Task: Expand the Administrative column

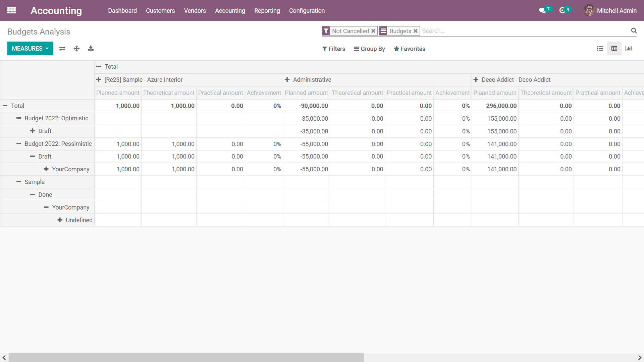Action: pos(308,80)
